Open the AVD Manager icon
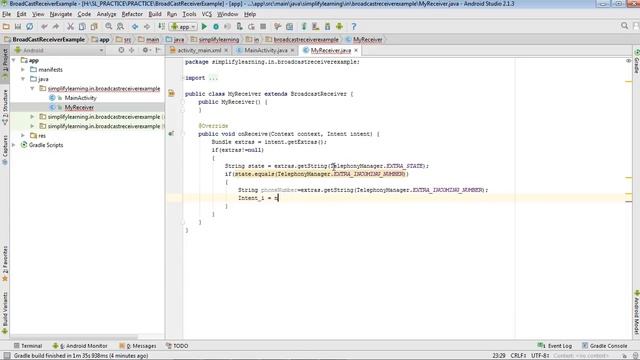The image size is (640, 360). 316,27
